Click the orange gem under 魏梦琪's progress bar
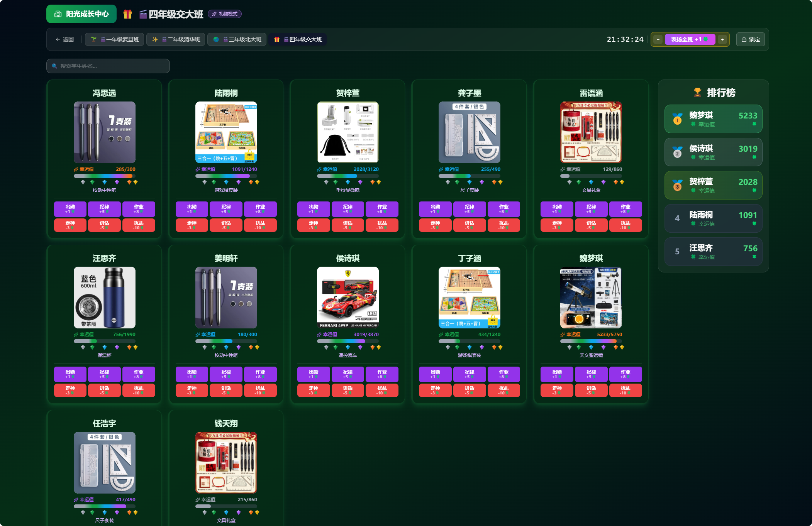The width and height of the screenshot is (812, 526). [x=616, y=347]
